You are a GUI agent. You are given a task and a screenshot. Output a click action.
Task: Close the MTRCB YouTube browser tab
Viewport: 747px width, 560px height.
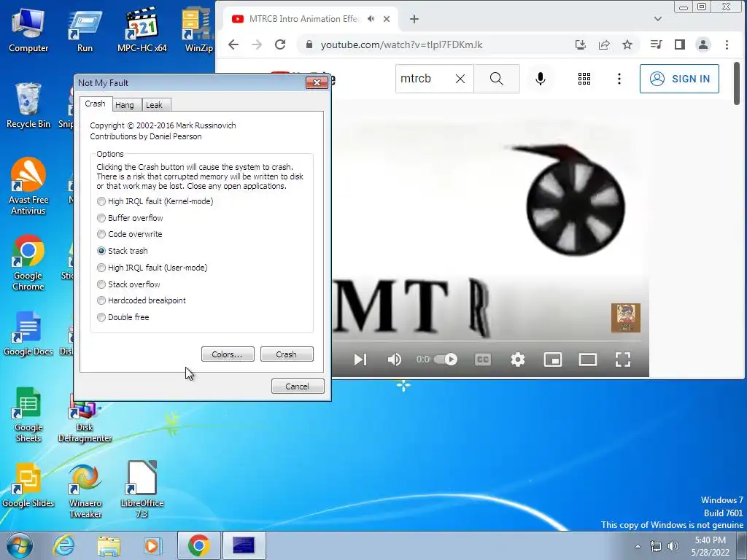(387, 19)
